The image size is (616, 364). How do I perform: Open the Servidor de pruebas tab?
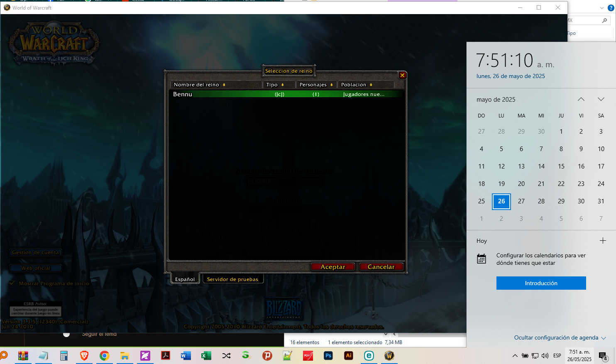(x=232, y=279)
